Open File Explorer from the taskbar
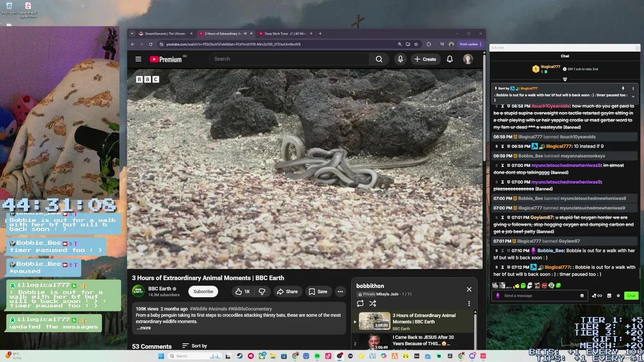This screenshot has width=644, height=362. pyautogui.click(x=273, y=356)
